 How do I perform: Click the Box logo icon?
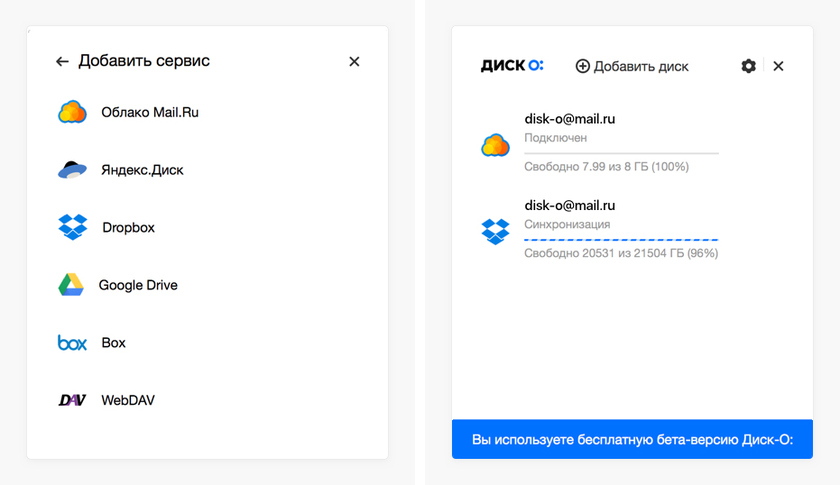tap(72, 343)
